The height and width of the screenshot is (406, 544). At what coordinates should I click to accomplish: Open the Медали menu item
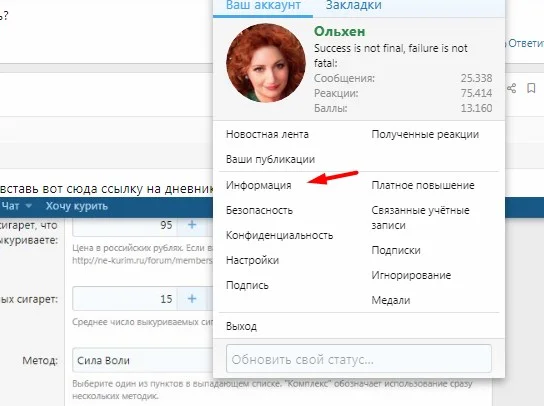pos(391,300)
